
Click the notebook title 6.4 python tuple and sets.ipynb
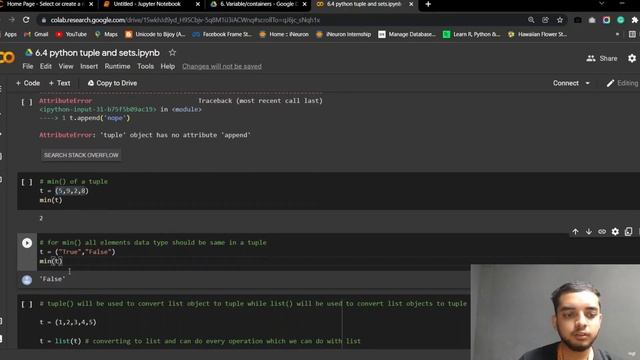[x=97, y=53]
